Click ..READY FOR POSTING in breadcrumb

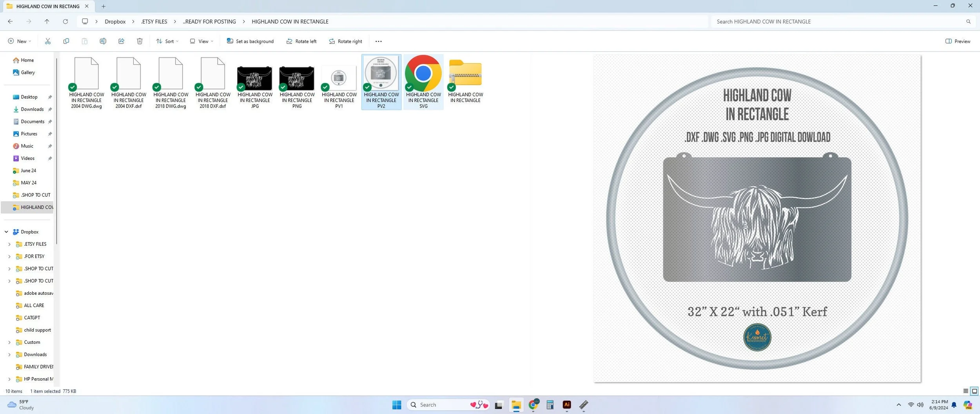[x=209, y=22]
